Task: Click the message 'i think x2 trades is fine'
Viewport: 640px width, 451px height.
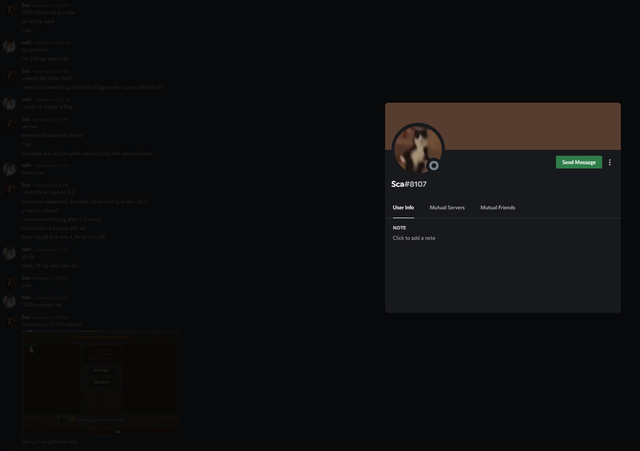Action: [x=47, y=107]
